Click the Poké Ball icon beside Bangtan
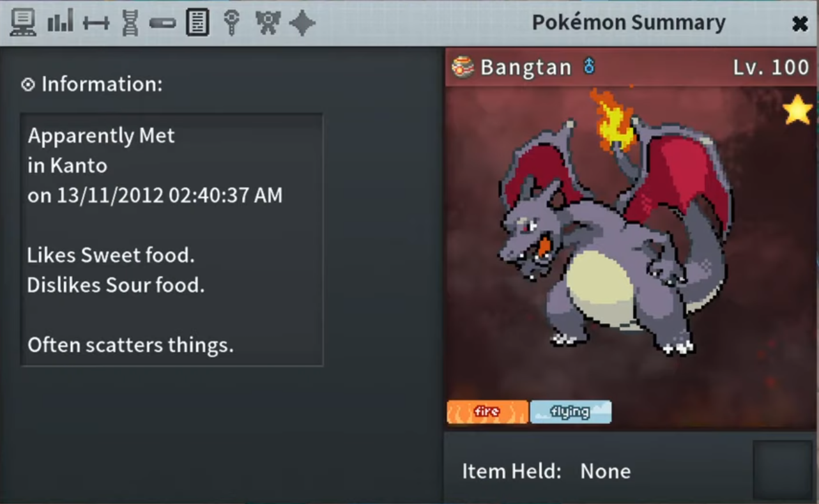Image resolution: width=819 pixels, height=504 pixels. coord(462,67)
